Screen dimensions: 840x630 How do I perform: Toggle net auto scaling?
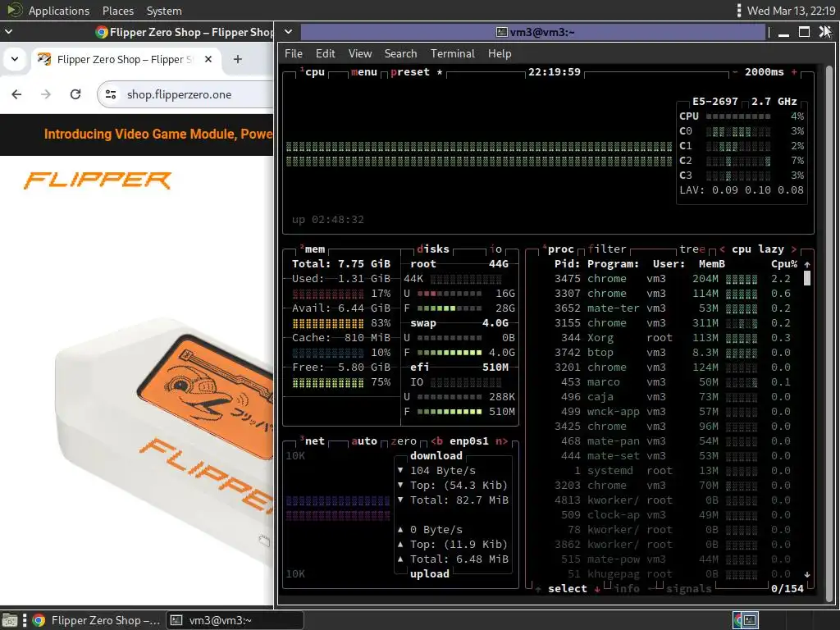tap(364, 441)
